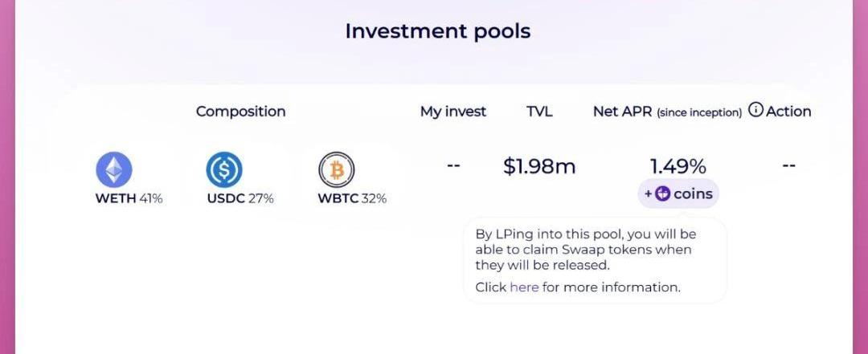Select the Composition column header

click(240, 112)
